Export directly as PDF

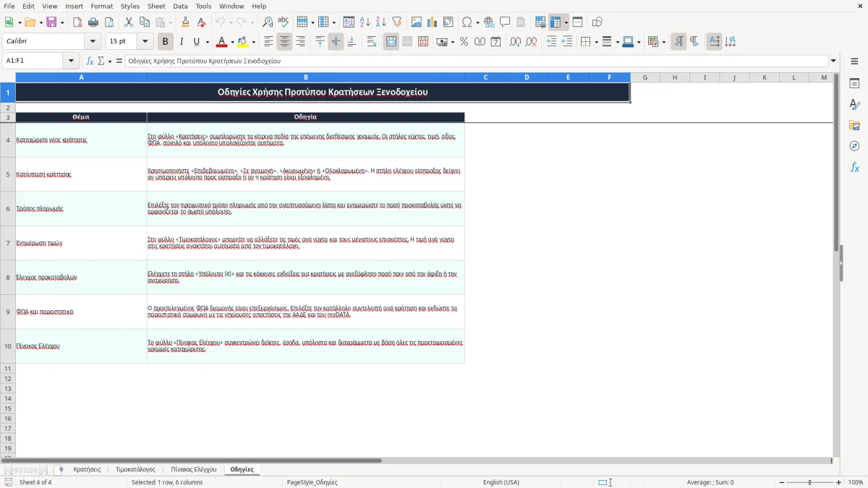(x=77, y=22)
